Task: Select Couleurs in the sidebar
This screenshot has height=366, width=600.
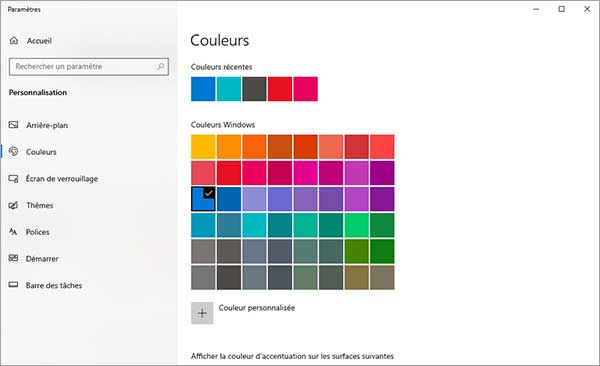Action: click(x=41, y=152)
